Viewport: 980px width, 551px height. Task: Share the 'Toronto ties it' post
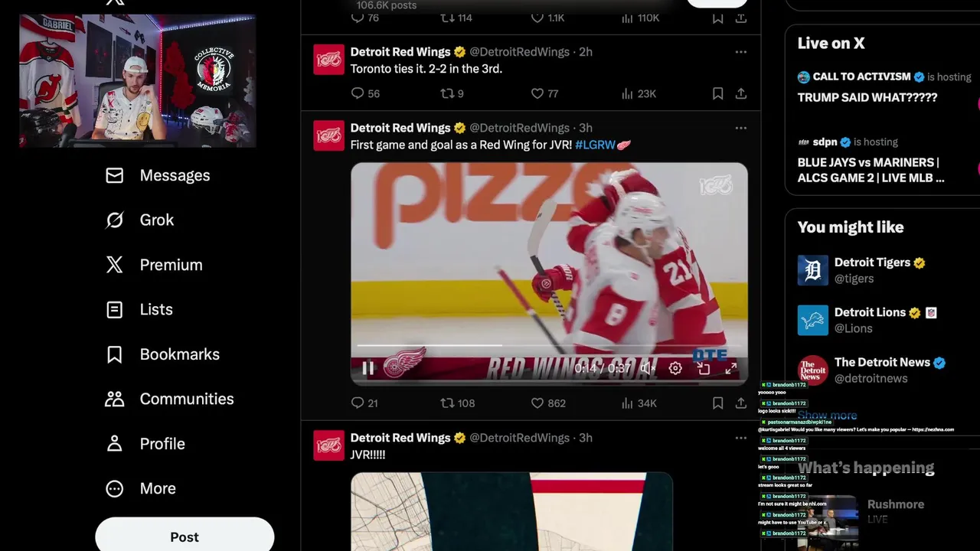point(741,93)
